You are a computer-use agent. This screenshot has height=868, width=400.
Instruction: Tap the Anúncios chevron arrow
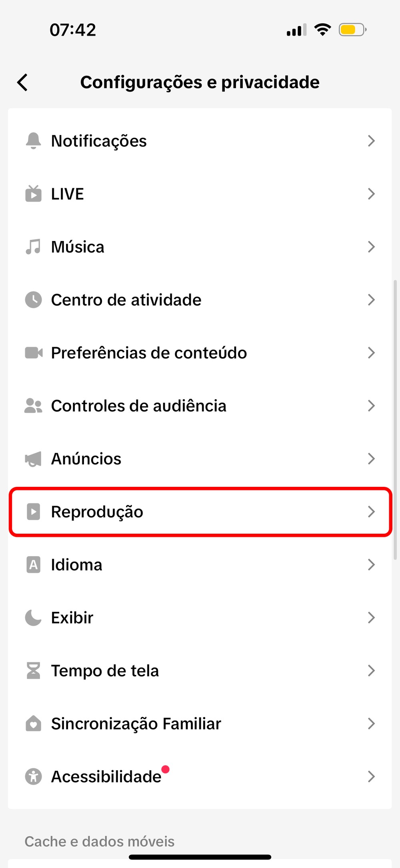tap(371, 459)
